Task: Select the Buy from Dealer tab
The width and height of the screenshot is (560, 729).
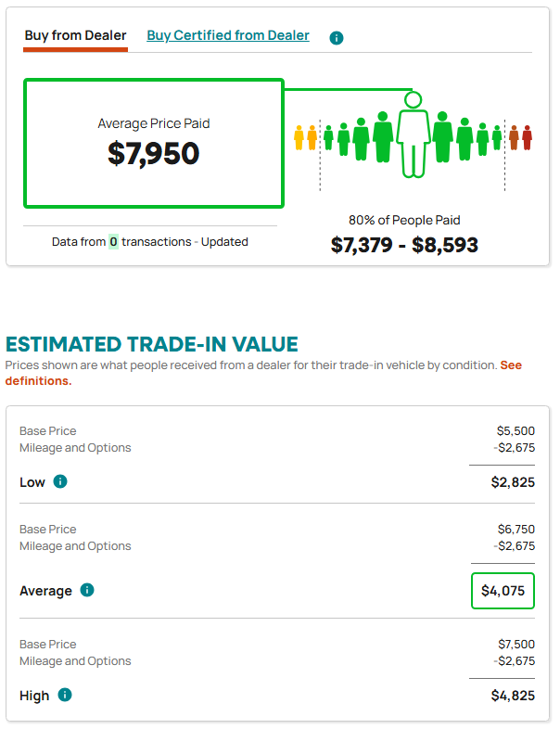Action: coord(75,36)
